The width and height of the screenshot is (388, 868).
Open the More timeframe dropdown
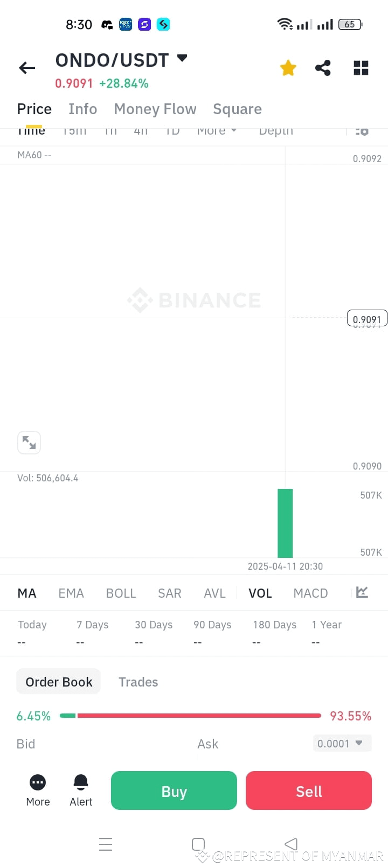click(x=217, y=131)
